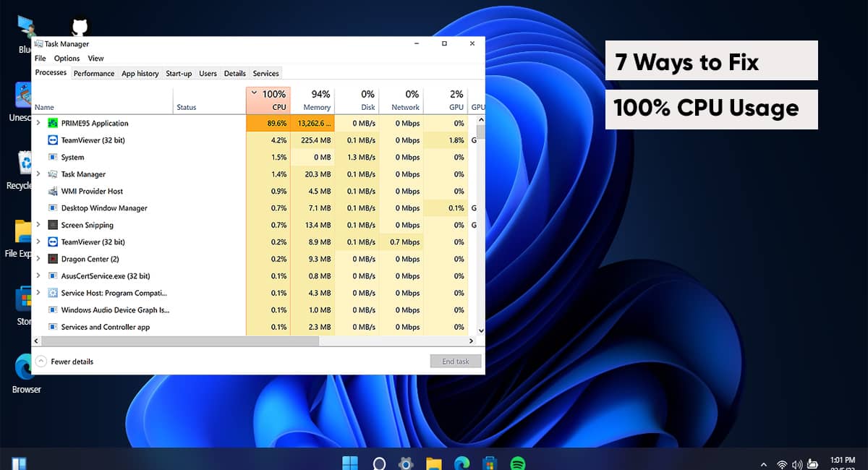This screenshot has height=470, width=868.
Task: Click the Desktop Window Manager icon
Action: (x=53, y=208)
